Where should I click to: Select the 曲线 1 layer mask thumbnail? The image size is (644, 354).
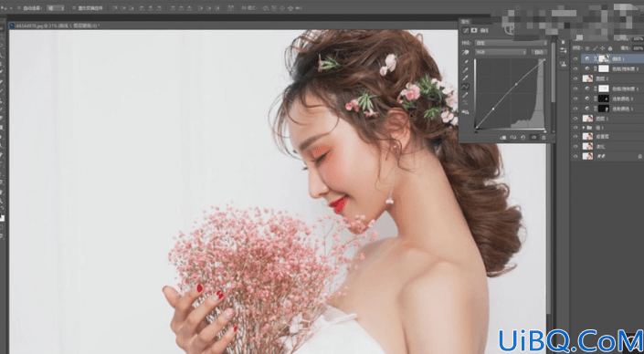tap(604, 58)
